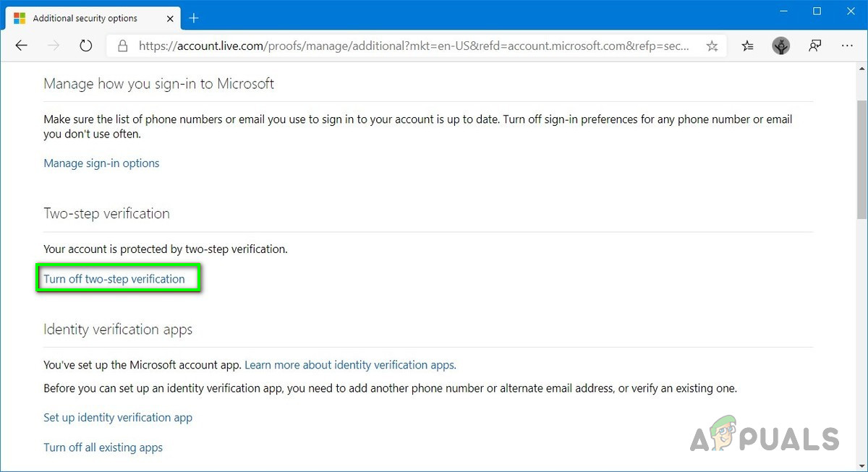The image size is (868, 472).
Task: Select the Additional security options tab
Action: point(85,18)
